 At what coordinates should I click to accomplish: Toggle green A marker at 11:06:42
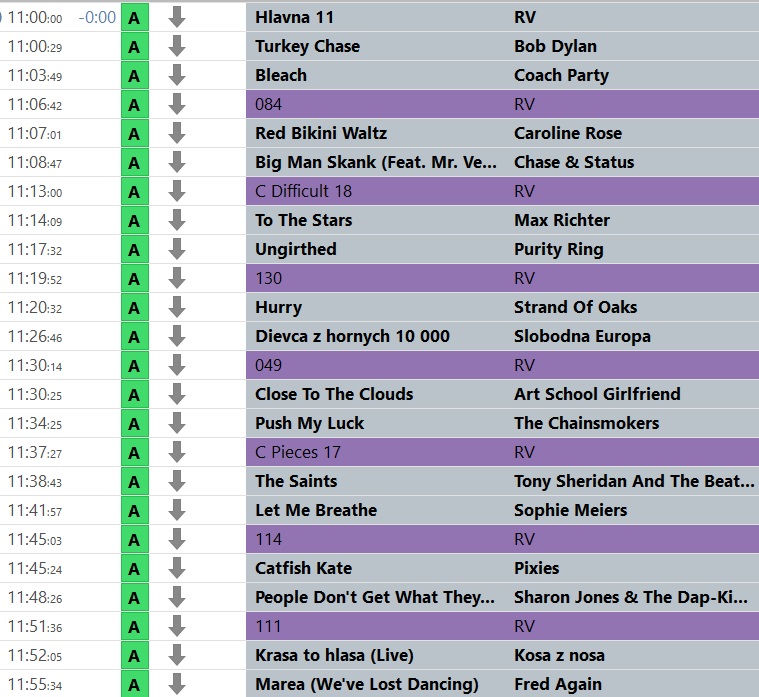coord(135,105)
